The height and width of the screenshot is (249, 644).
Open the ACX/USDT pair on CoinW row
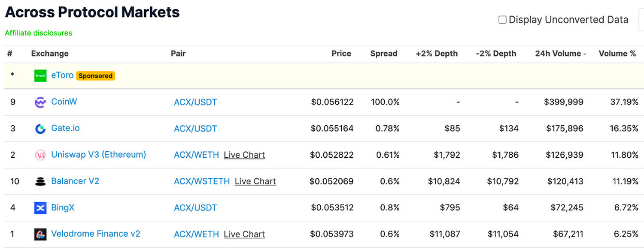195,102
